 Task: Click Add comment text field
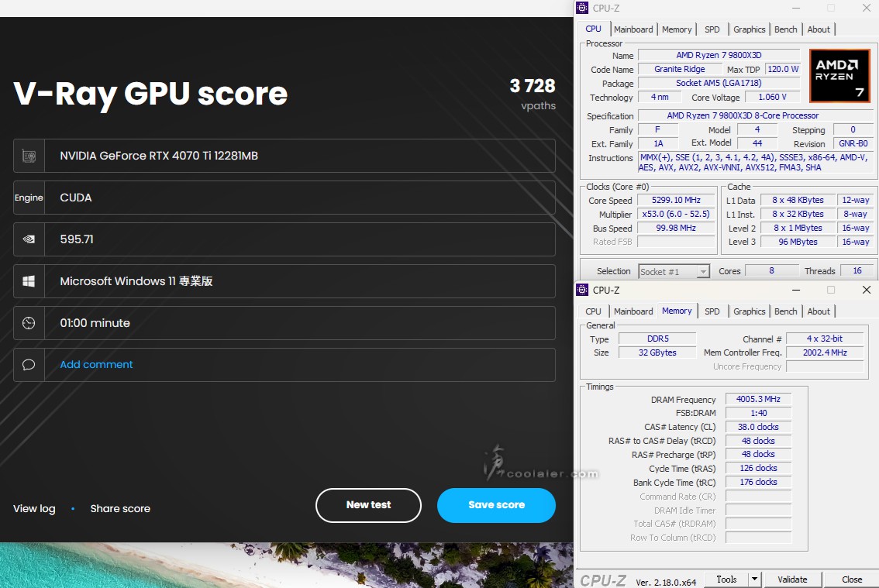pos(97,365)
